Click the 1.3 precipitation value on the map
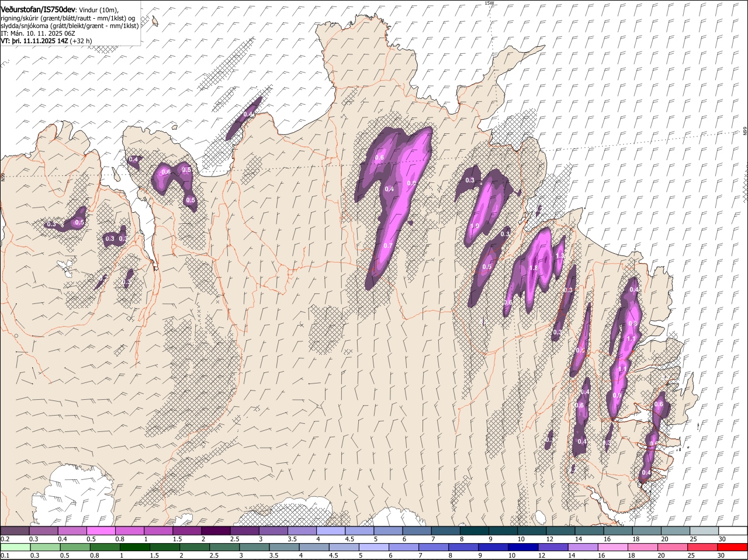This screenshot has width=748, height=560. click(560, 255)
